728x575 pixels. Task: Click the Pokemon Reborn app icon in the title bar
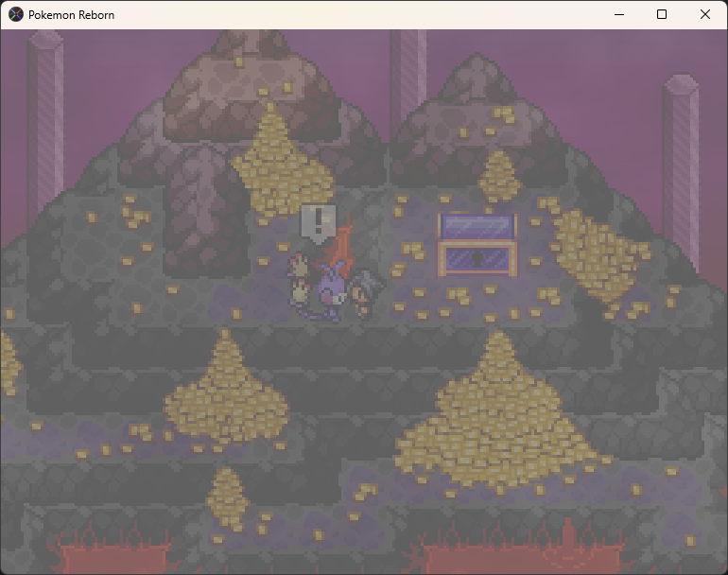(x=16, y=14)
